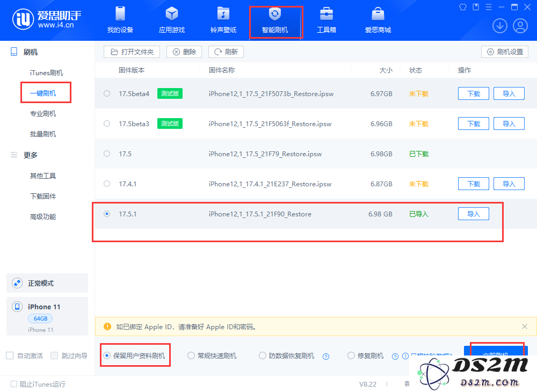Open 下载固件 in the sidebar
This screenshot has width=537, height=392.
point(43,197)
